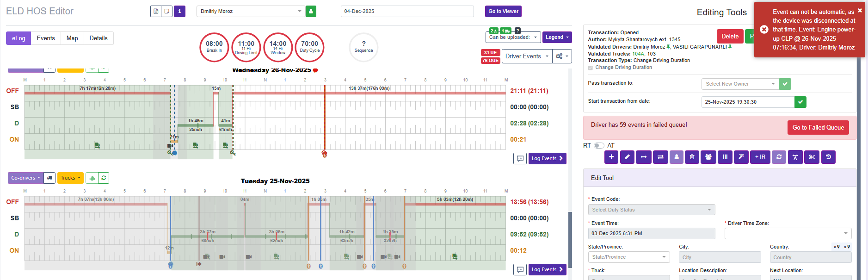Click the purple info icon button
Image resolution: width=868 pixels, height=280 pixels.
click(x=179, y=11)
